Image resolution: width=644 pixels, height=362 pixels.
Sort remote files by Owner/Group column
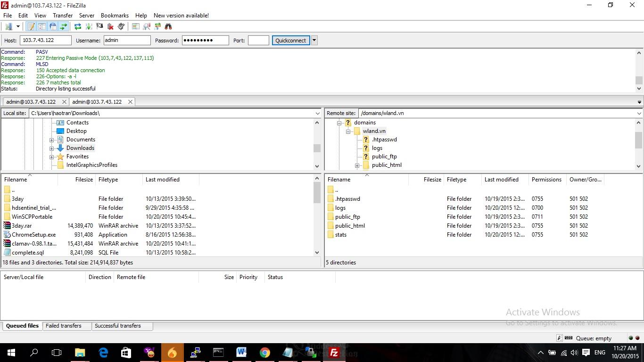tap(585, 180)
